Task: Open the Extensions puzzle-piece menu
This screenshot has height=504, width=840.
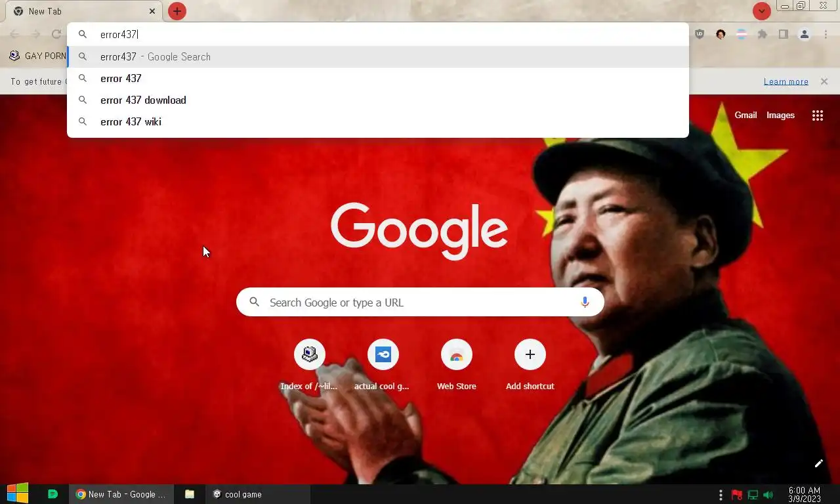Action: click(x=763, y=34)
